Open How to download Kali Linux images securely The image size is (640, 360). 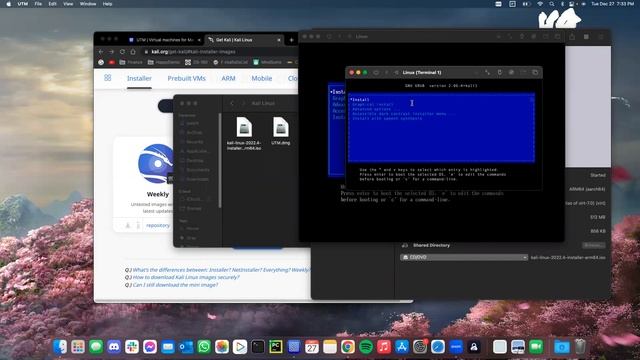186,277
